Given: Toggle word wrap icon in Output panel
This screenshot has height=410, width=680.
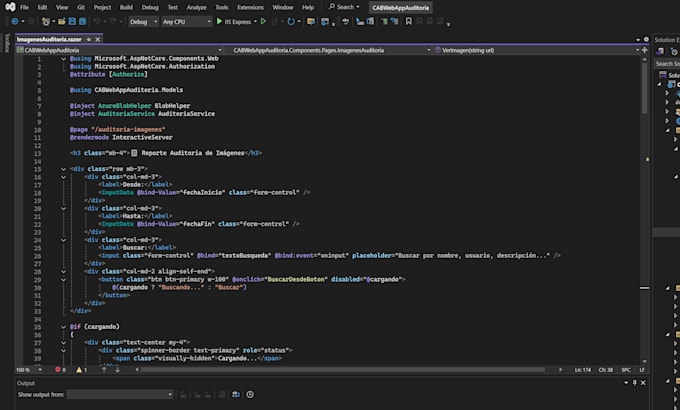Looking at the screenshot, I should pyautogui.click(x=236, y=394).
